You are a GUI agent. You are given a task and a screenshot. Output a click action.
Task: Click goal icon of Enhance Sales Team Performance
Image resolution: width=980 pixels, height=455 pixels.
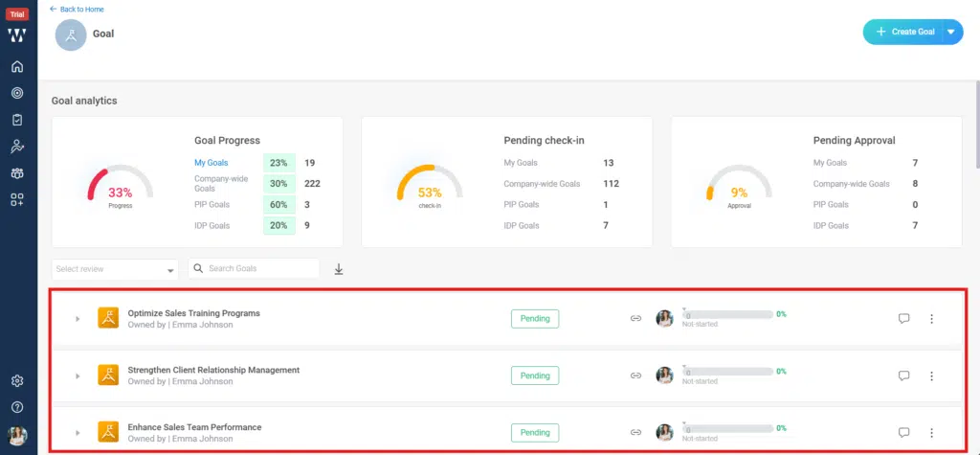tap(108, 432)
